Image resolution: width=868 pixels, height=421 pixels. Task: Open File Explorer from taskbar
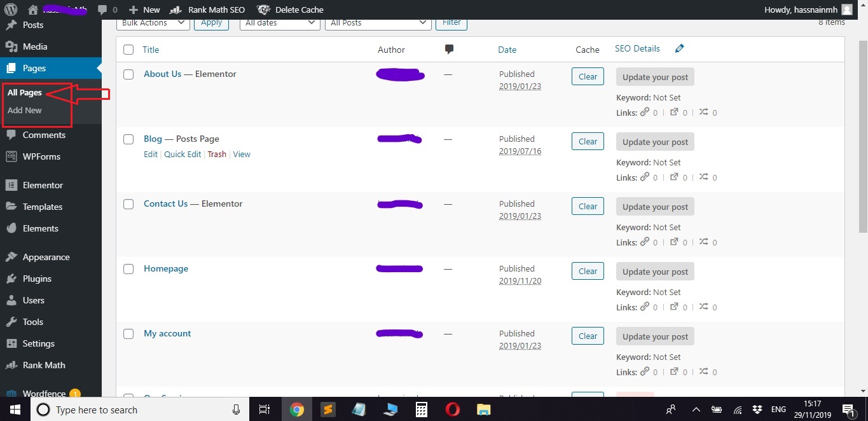point(483,410)
